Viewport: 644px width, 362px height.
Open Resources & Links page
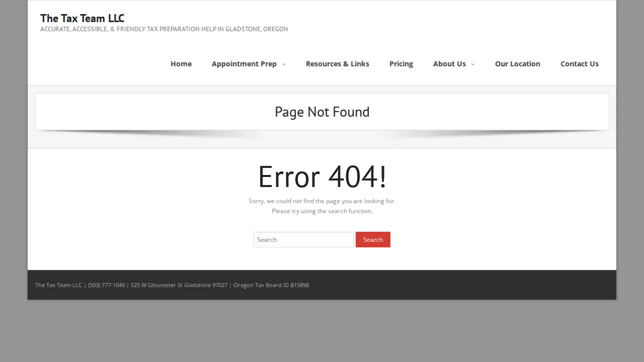pos(338,64)
